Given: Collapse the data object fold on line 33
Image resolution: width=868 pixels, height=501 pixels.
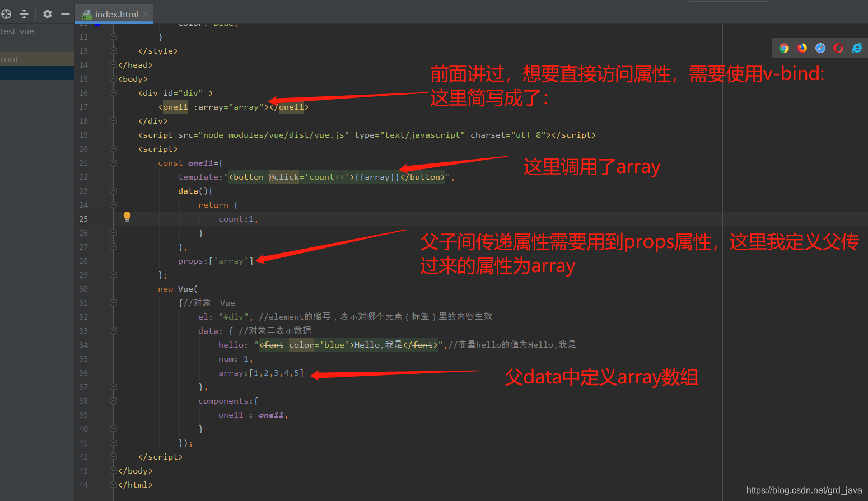Looking at the screenshot, I should pyautogui.click(x=114, y=331).
